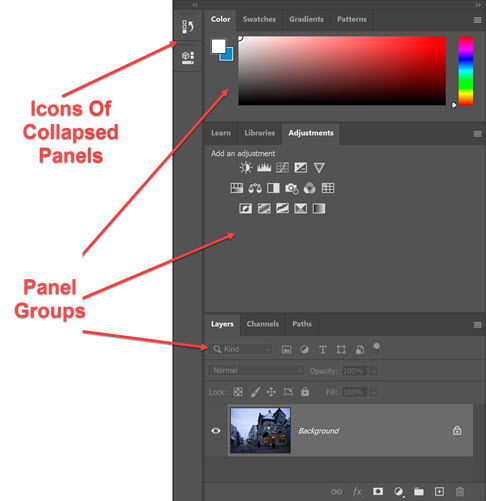Toggle filter for type layers
486x501 pixels.
pyautogui.click(x=322, y=349)
